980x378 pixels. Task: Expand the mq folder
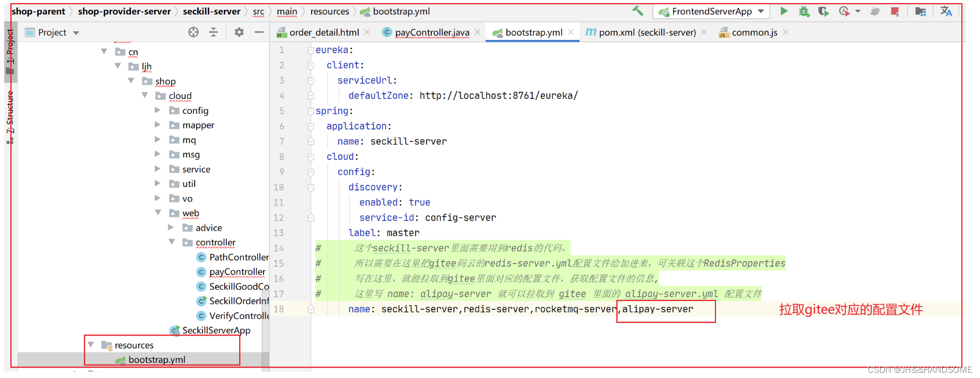(157, 139)
